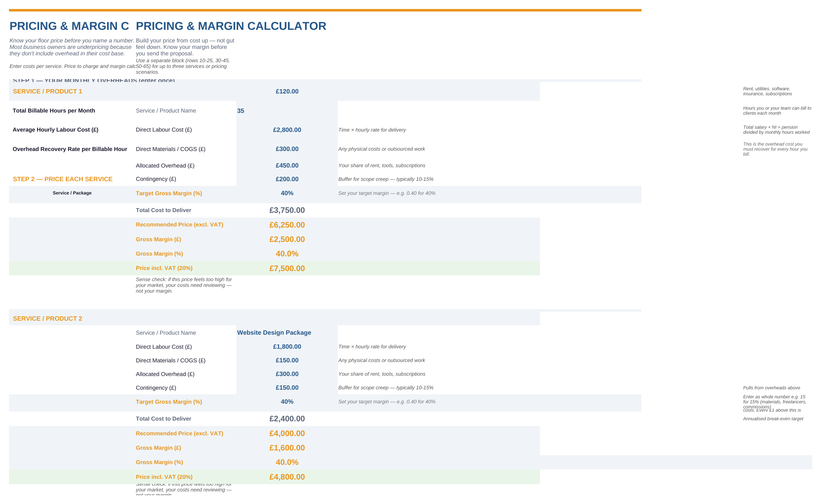
Task: Click the 'STEP 2 — PRICE EACH SERVICE' heading
Action: point(63,179)
